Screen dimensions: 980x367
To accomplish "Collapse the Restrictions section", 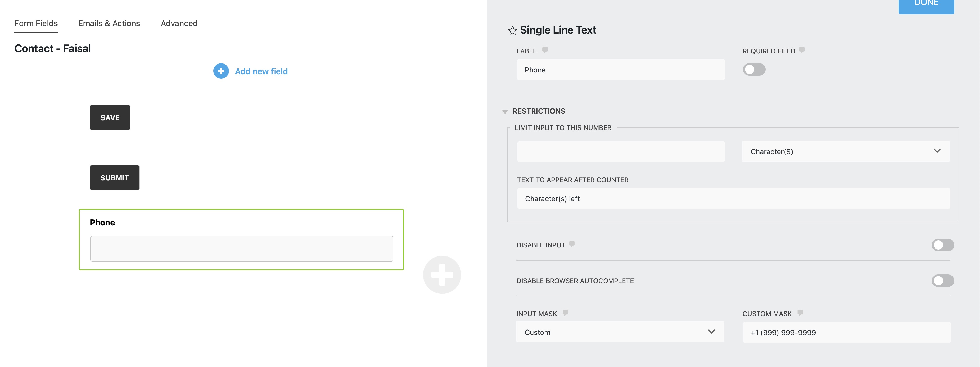I will (x=505, y=112).
